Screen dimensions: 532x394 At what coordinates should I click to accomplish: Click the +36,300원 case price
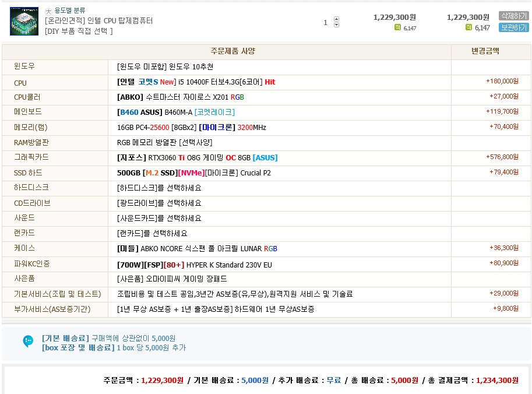coord(504,248)
